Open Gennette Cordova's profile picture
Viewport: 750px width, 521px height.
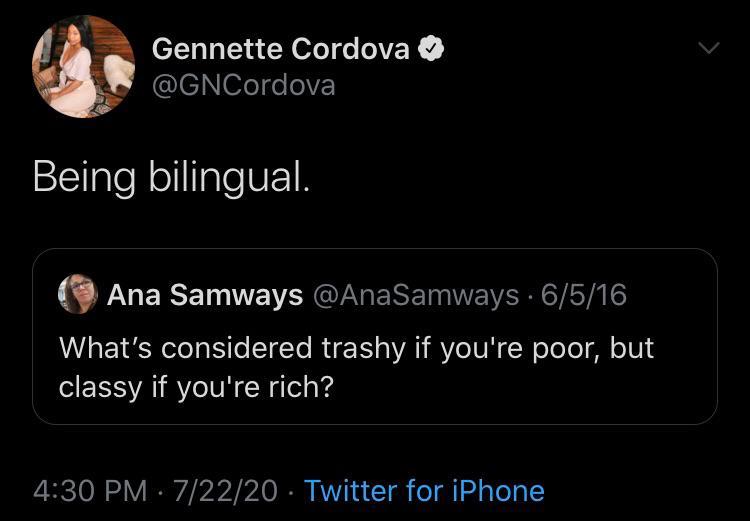(84, 67)
